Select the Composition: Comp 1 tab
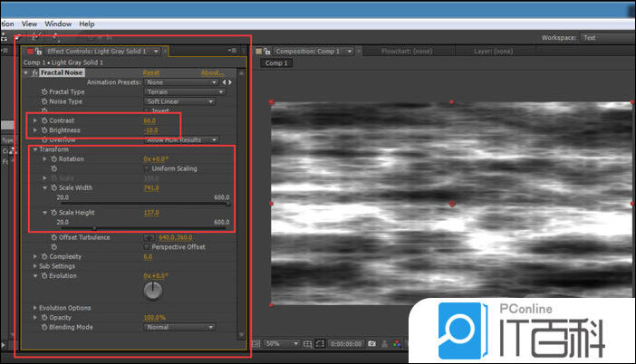 (307, 52)
